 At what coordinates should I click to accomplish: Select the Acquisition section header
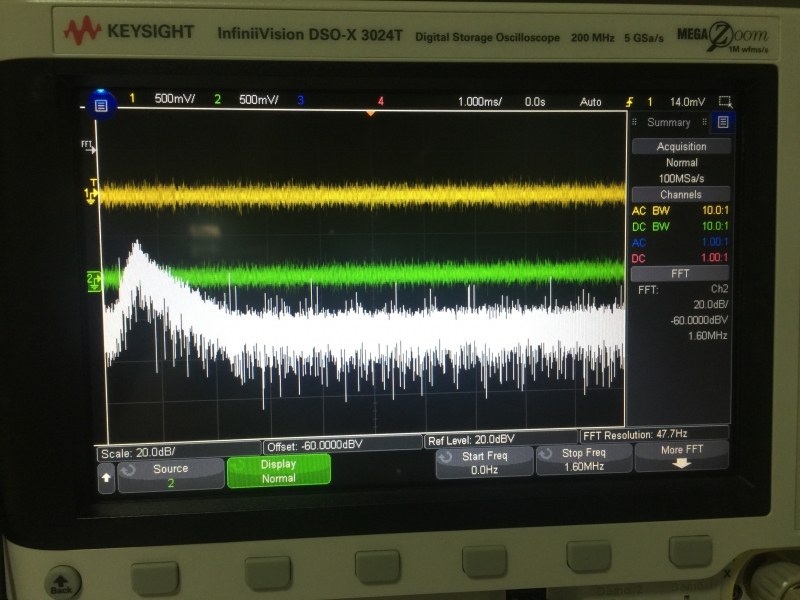tap(681, 146)
